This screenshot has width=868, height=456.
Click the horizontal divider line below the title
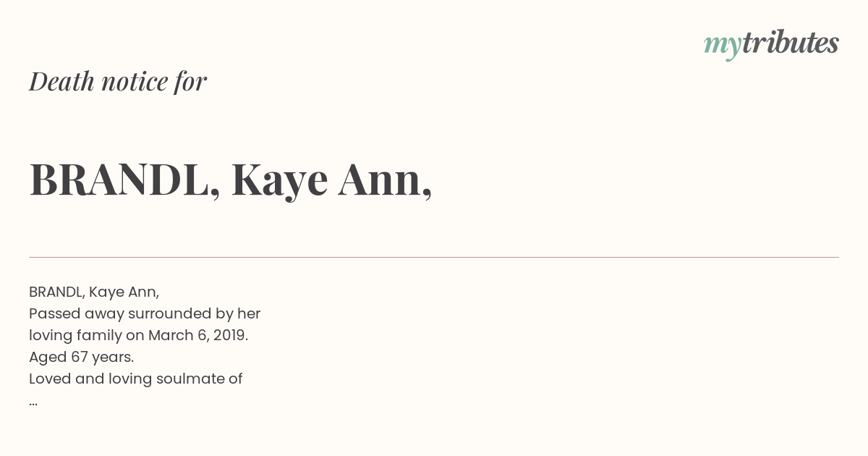pos(434,257)
